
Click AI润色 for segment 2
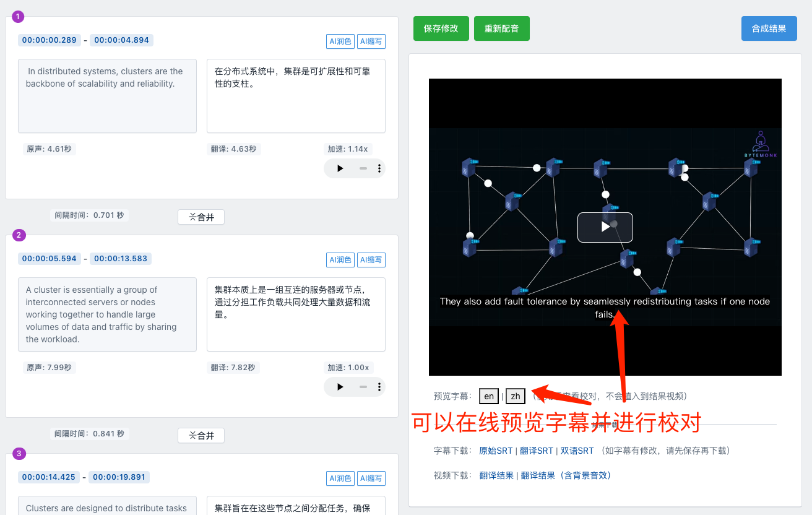340,260
